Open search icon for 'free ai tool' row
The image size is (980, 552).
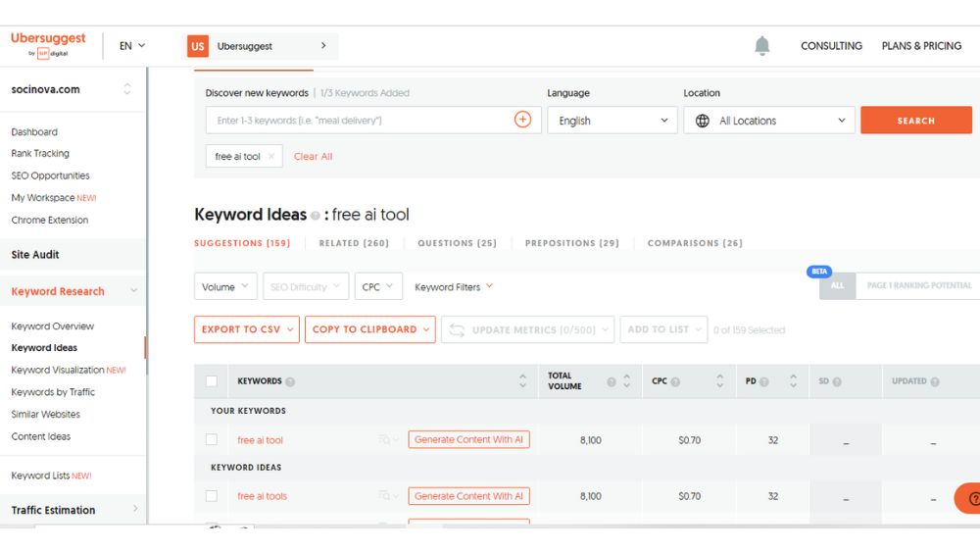[383, 440]
